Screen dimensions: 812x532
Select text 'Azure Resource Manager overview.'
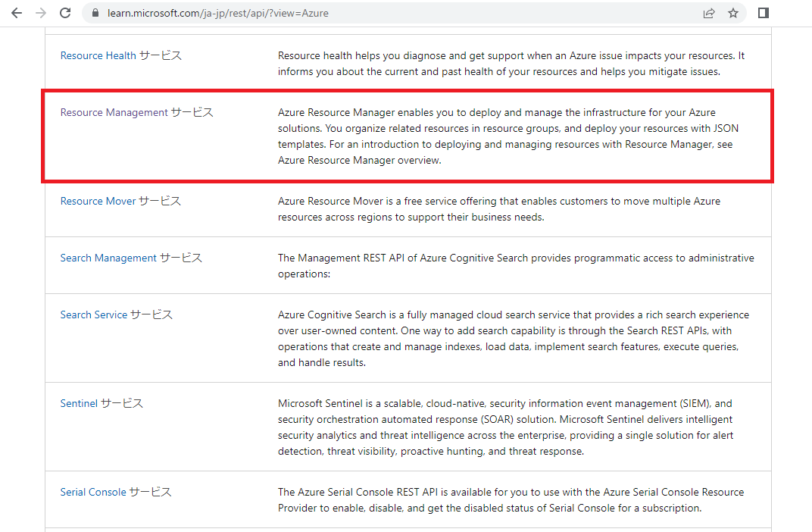tap(359, 161)
